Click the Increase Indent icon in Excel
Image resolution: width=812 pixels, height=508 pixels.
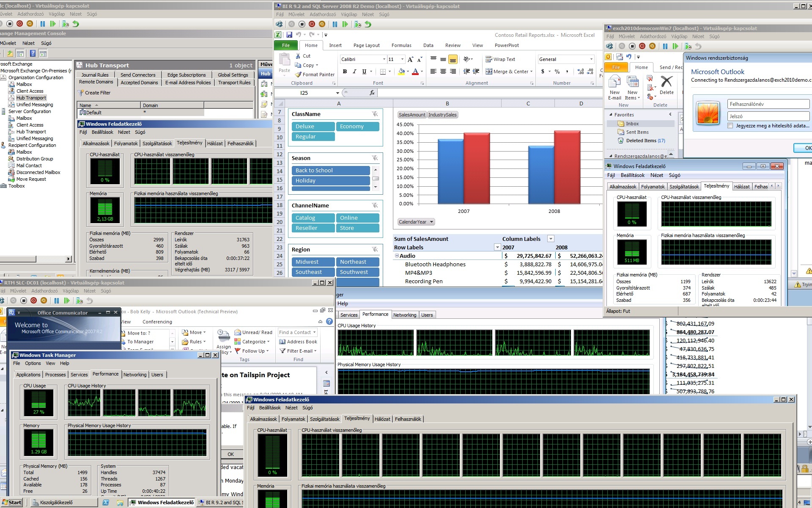(476, 72)
